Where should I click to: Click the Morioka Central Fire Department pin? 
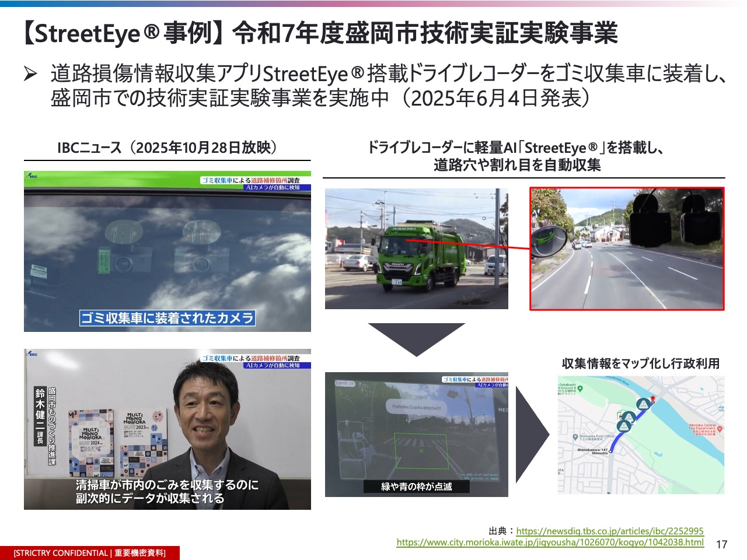tap(720, 429)
